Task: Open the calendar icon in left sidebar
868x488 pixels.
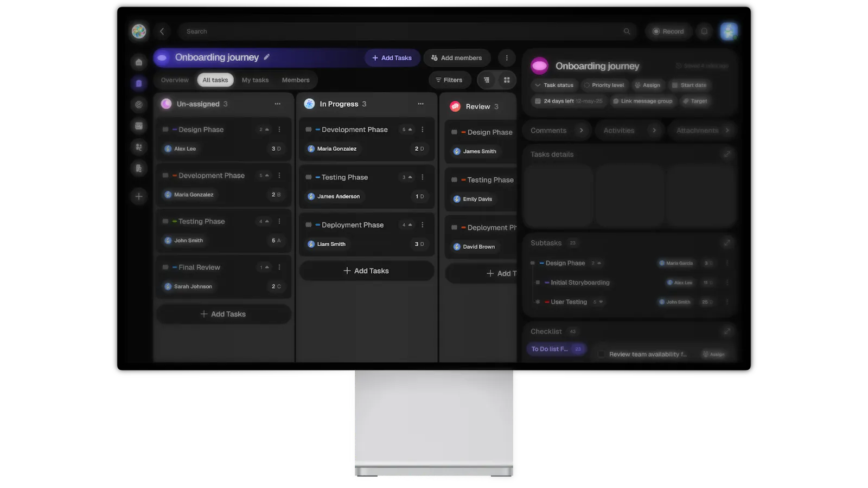Action: coord(139,126)
